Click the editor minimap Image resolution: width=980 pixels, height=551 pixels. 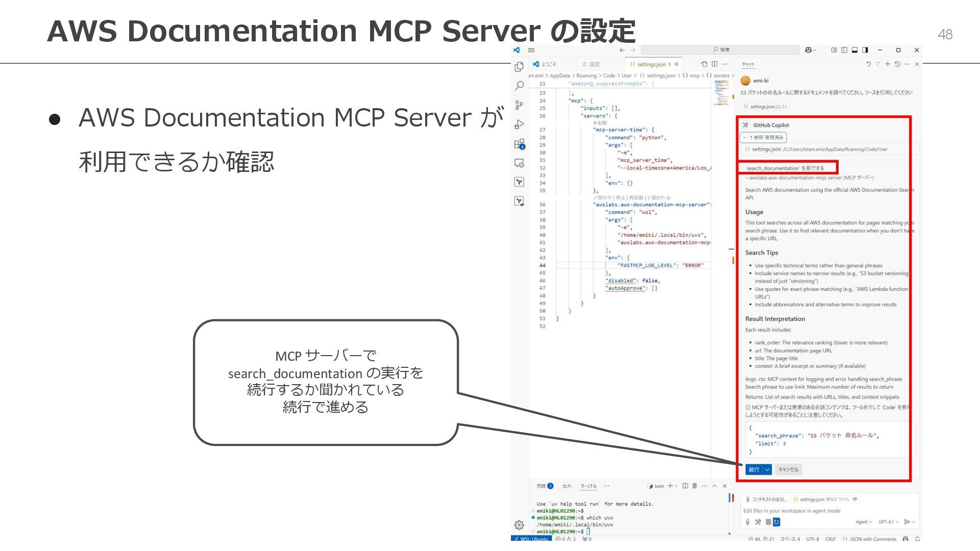click(x=721, y=92)
